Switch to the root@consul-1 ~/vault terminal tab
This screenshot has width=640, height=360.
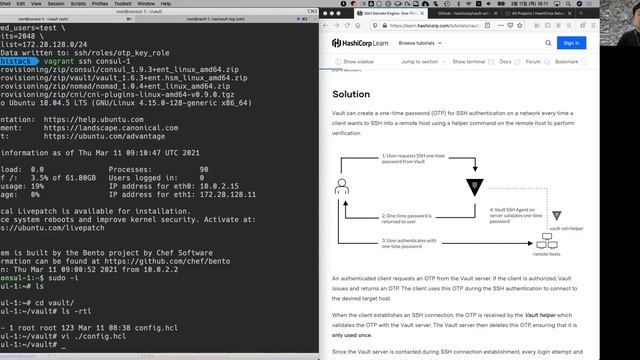click(x=67, y=19)
